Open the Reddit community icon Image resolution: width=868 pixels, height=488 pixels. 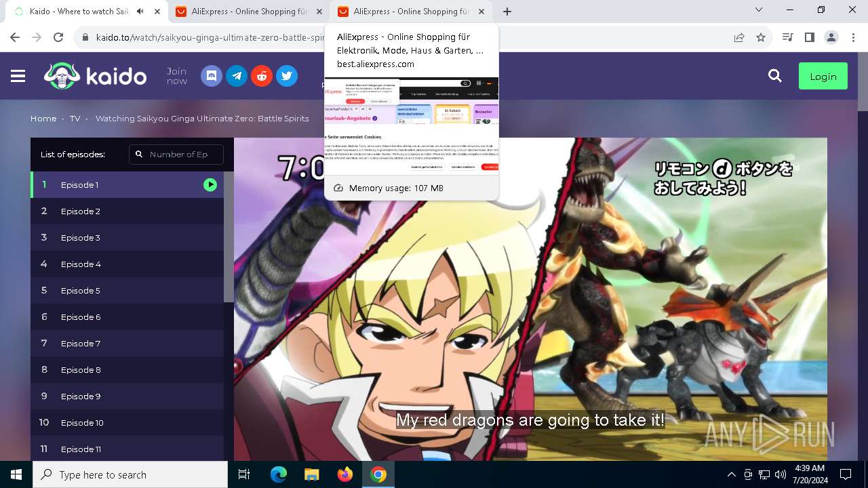[262, 76]
